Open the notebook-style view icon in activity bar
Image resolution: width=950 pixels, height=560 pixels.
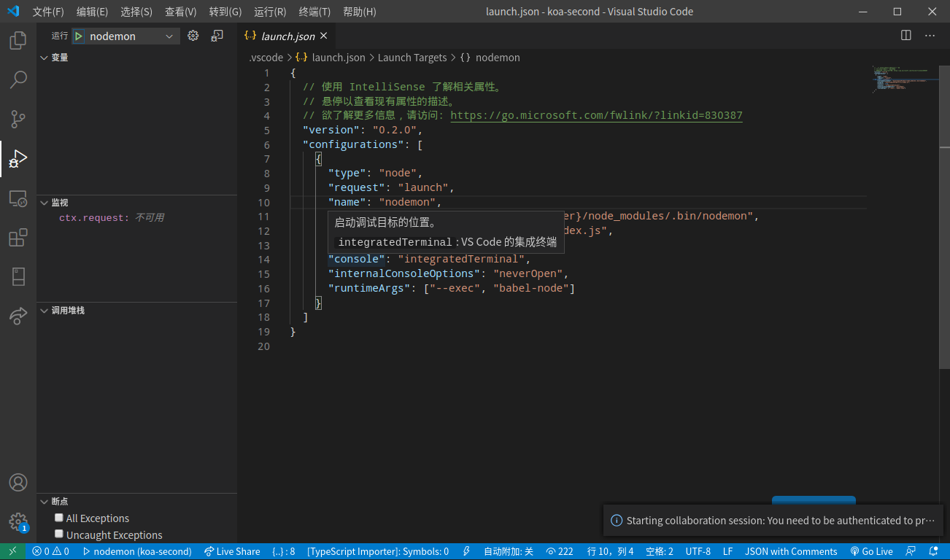pos(18,276)
